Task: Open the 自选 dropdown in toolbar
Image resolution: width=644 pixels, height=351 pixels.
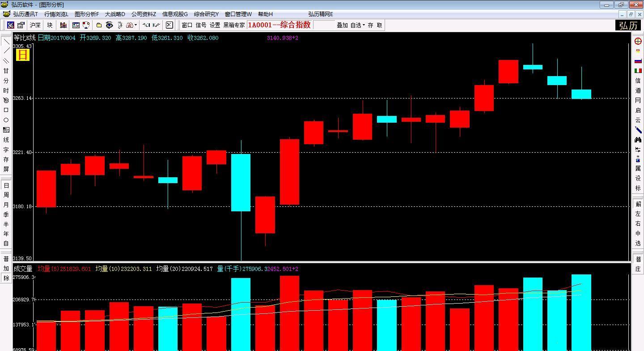Action: click(x=357, y=25)
